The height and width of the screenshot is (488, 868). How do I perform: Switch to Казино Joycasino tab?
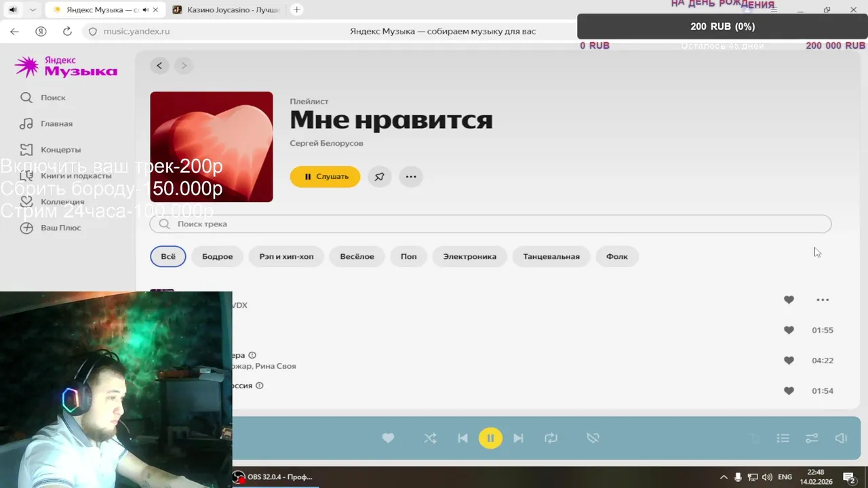[226, 9]
